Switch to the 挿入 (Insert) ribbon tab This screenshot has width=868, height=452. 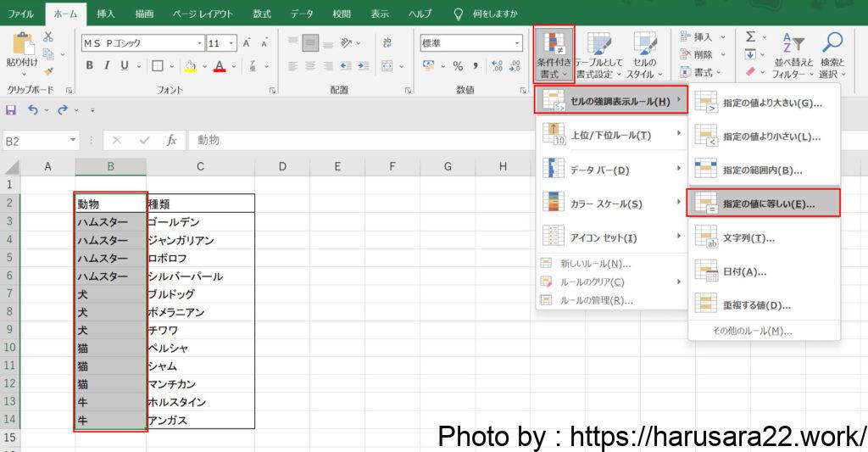[x=106, y=14]
